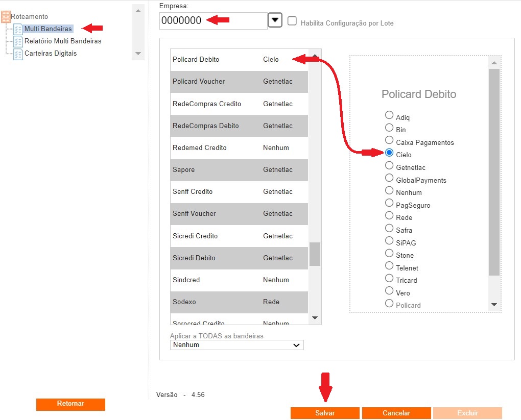Select the Redemed Credito row
The image size is (521, 420).
239,148
